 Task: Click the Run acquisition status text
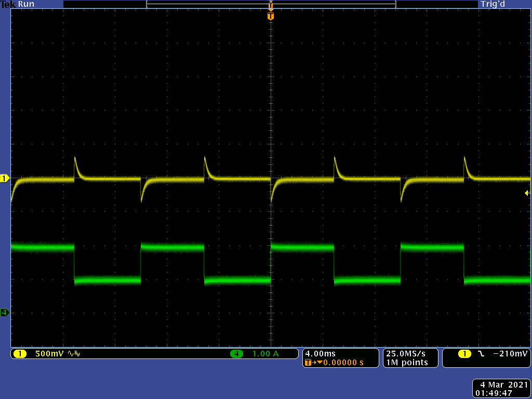click(x=26, y=4)
